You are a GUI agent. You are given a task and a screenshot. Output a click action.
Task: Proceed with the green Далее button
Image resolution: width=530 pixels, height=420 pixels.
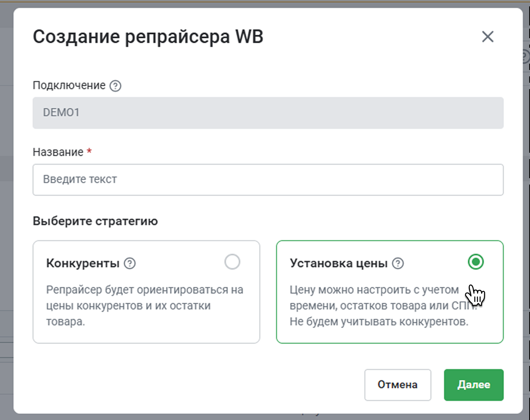tap(473, 385)
